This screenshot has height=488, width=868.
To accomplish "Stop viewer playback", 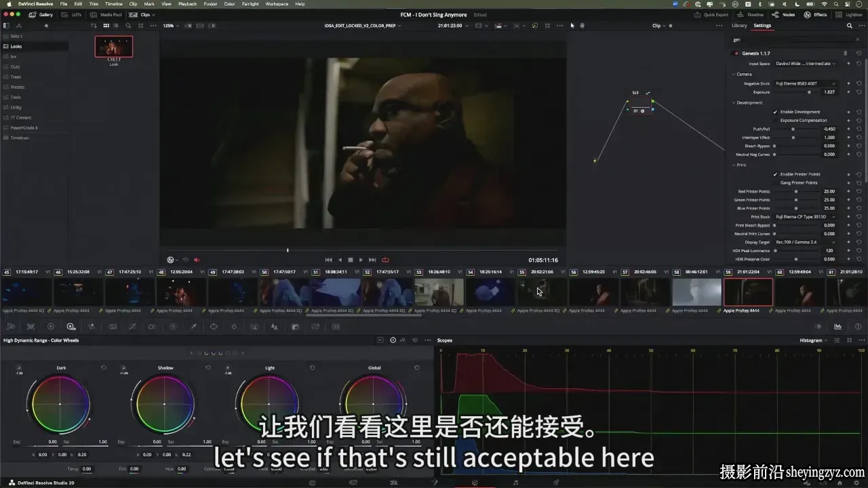I will 350,260.
